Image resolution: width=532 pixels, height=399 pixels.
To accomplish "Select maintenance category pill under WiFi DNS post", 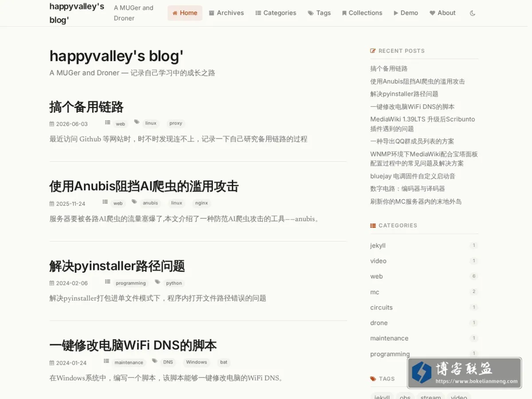I will pos(129,363).
